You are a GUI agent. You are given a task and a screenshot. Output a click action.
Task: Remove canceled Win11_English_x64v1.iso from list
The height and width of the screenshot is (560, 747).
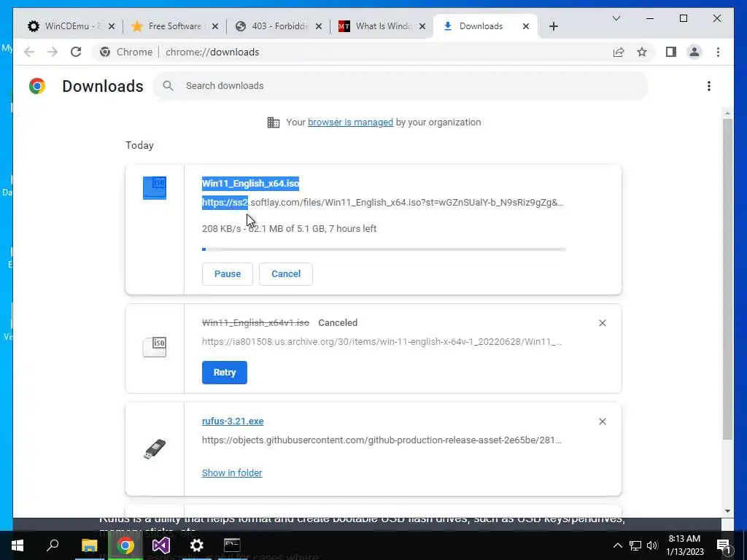[x=602, y=323]
